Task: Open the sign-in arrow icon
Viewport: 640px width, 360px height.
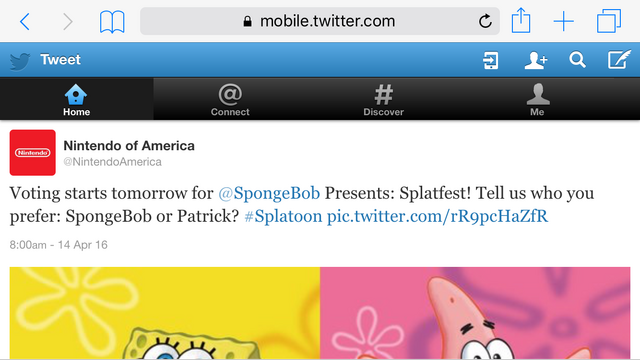Action: 490,60
